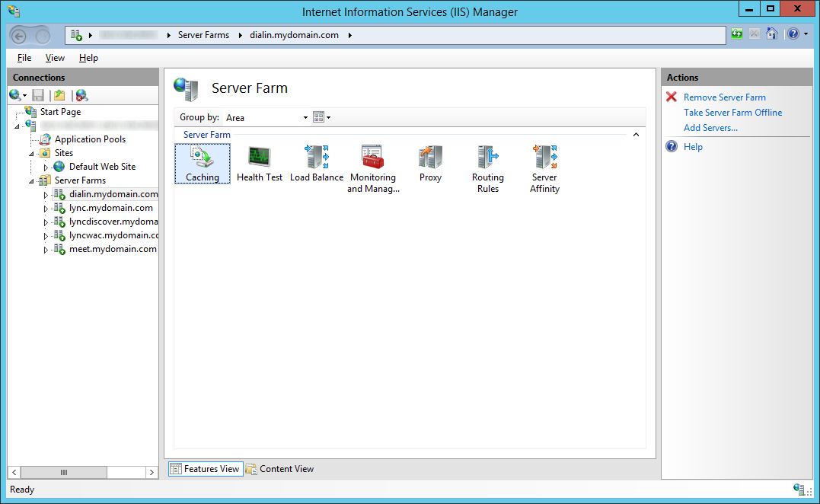
Task: Open the Health Test feature
Action: (x=260, y=164)
